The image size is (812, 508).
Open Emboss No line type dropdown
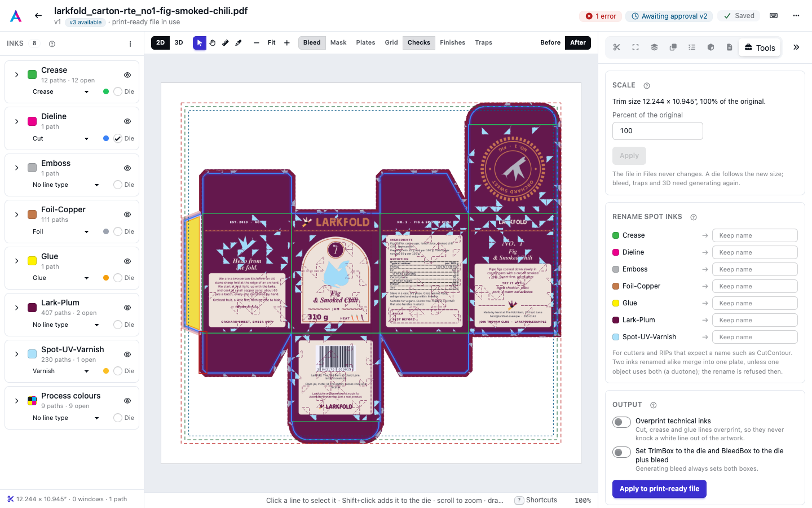pyautogui.click(x=65, y=185)
